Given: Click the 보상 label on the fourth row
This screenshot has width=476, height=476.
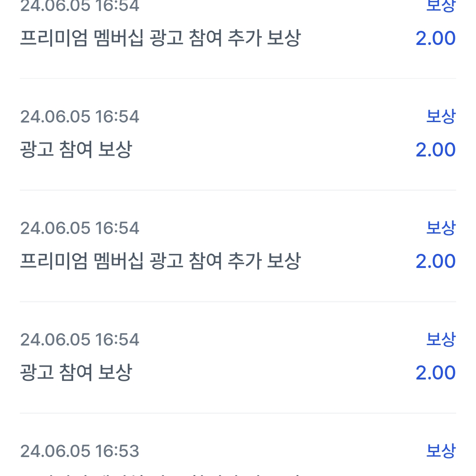Looking at the screenshot, I should coord(440,339).
